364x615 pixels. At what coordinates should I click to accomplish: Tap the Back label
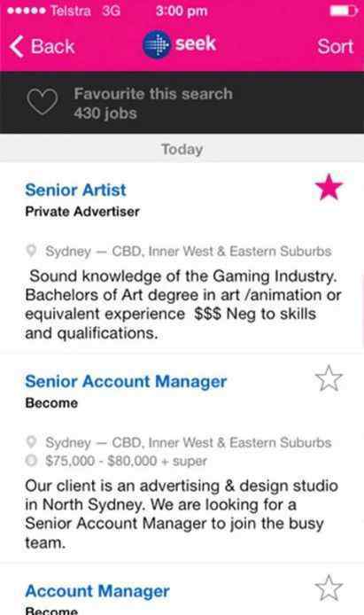pos(52,46)
